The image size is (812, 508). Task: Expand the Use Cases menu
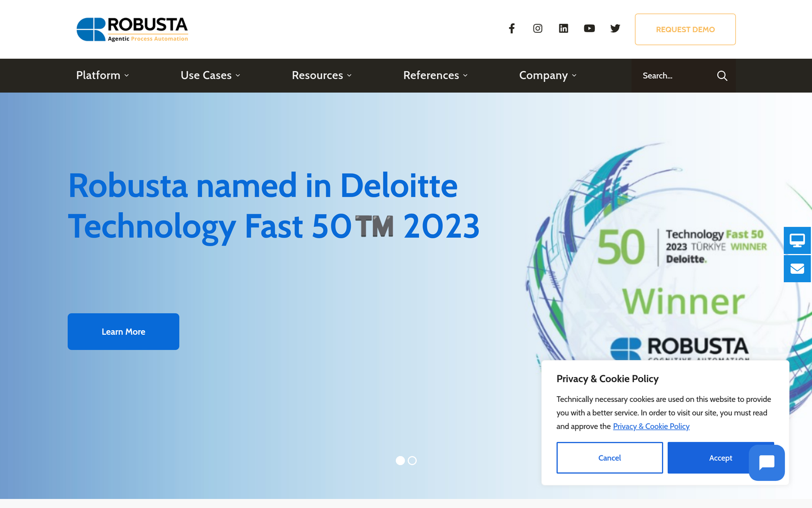[210, 75]
